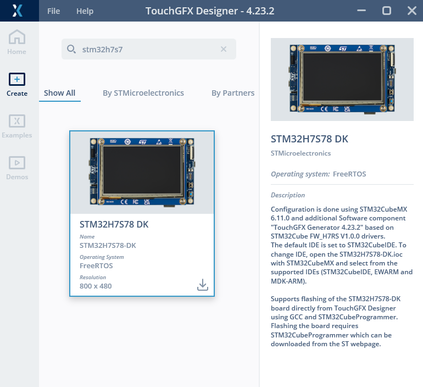Maximize the TouchGFX Designer window

[387, 11]
